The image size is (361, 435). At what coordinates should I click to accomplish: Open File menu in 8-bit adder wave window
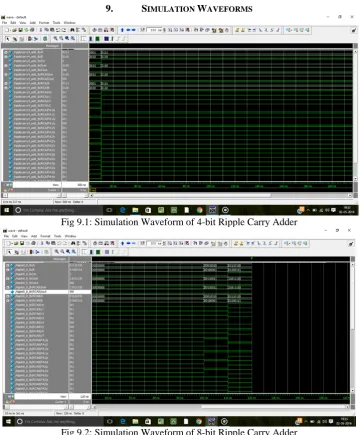click(6, 236)
